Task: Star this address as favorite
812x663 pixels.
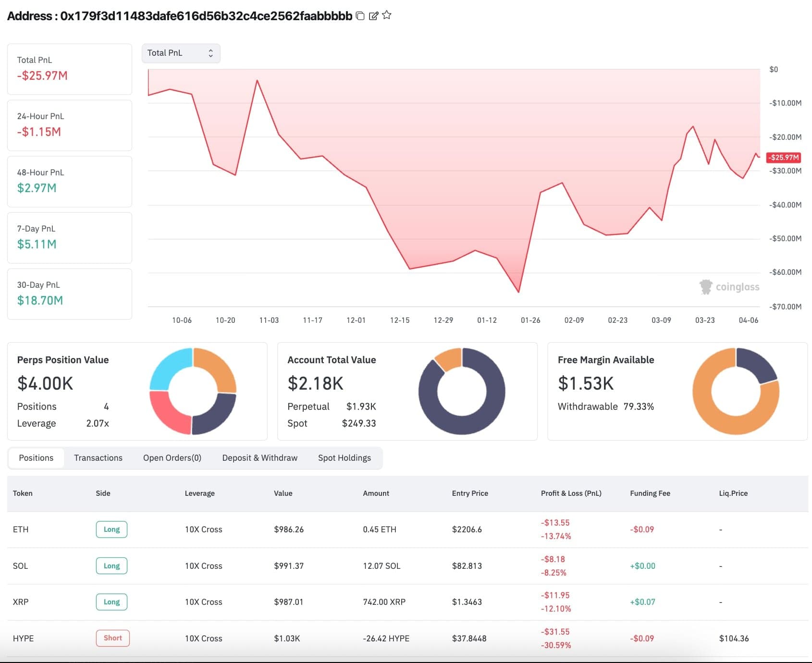Action: click(x=387, y=15)
